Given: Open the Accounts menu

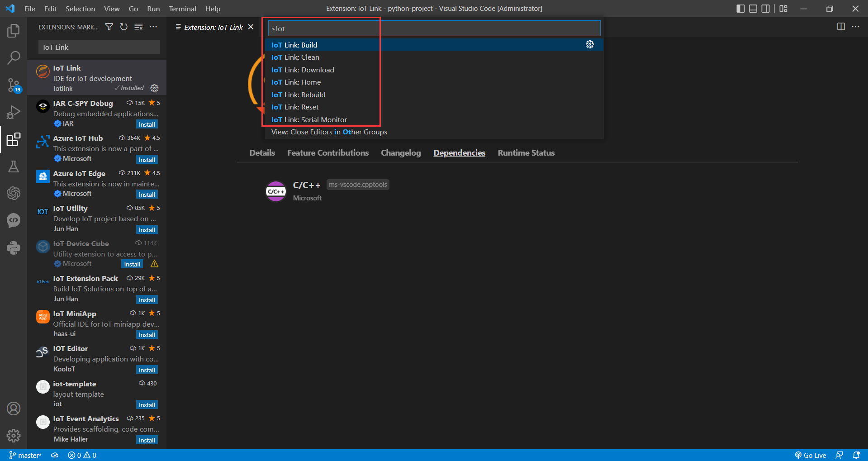Looking at the screenshot, I should click(14, 409).
